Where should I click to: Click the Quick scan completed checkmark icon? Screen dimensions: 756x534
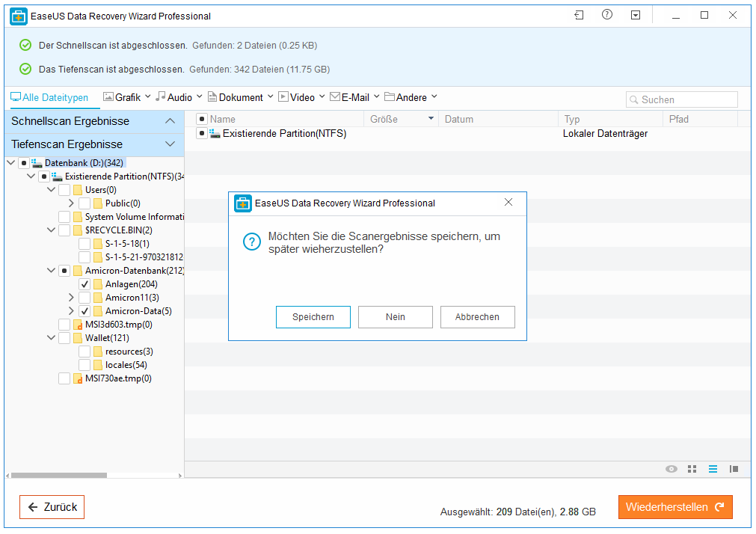coord(25,46)
